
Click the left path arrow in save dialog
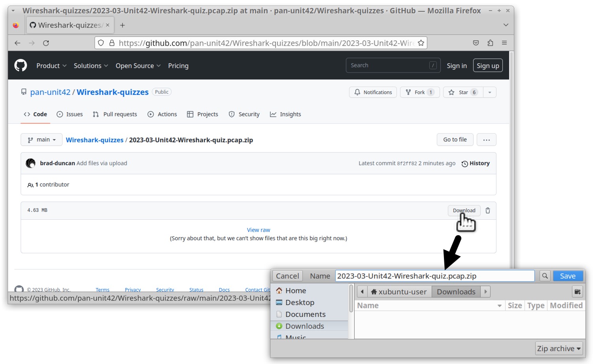click(362, 292)
